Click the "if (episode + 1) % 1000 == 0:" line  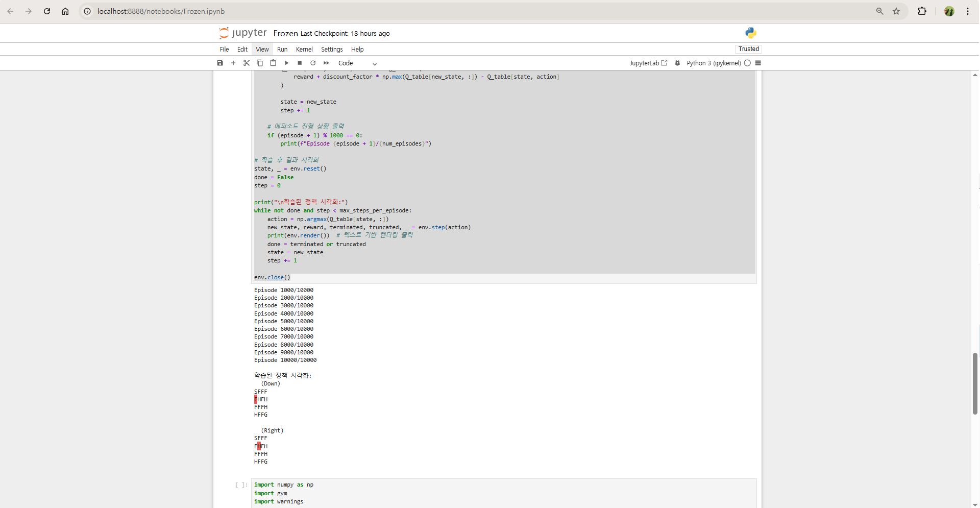coord(315,136)
